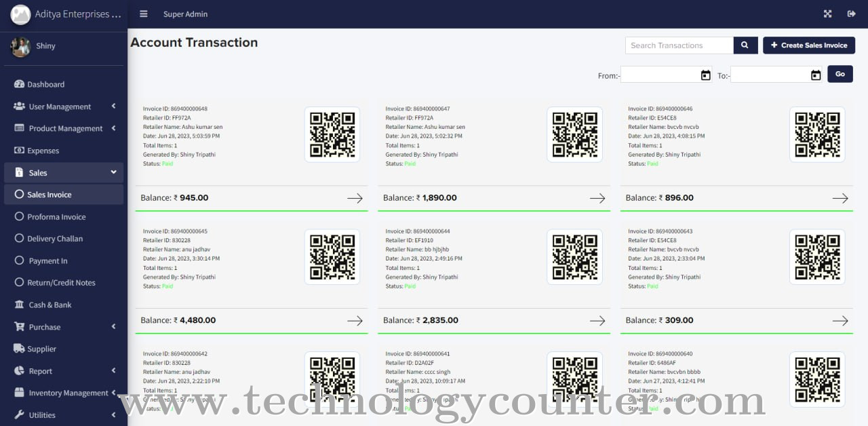Viewport: 868px width, 426px height.
Task: Click the Aditya Enterprises logo
Action: 20,14
